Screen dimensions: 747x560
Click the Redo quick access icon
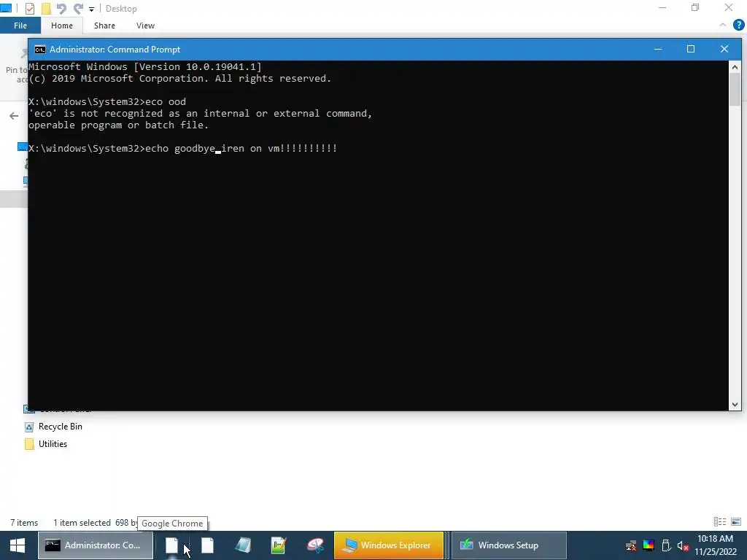point(78,9)
